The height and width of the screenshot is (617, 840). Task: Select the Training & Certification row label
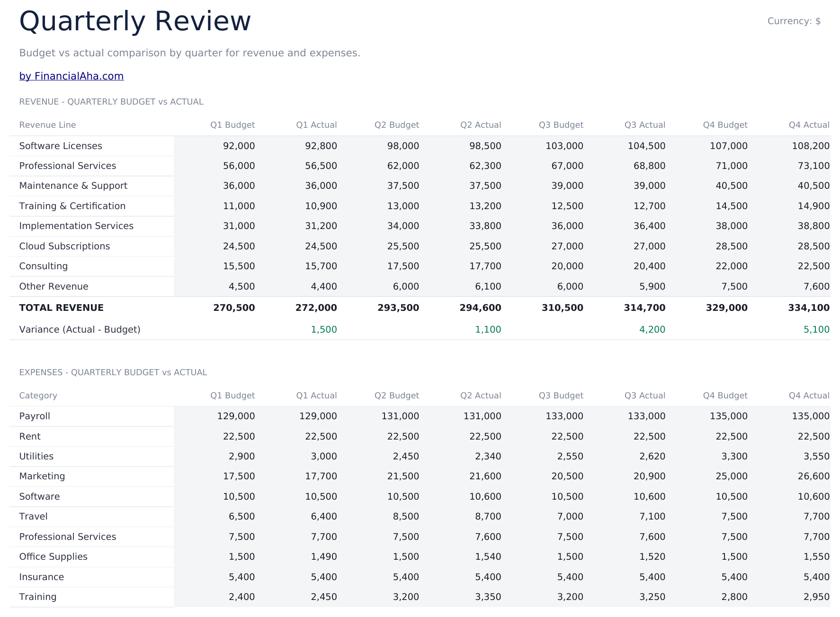pyautogui.click(x=72, y=206)
